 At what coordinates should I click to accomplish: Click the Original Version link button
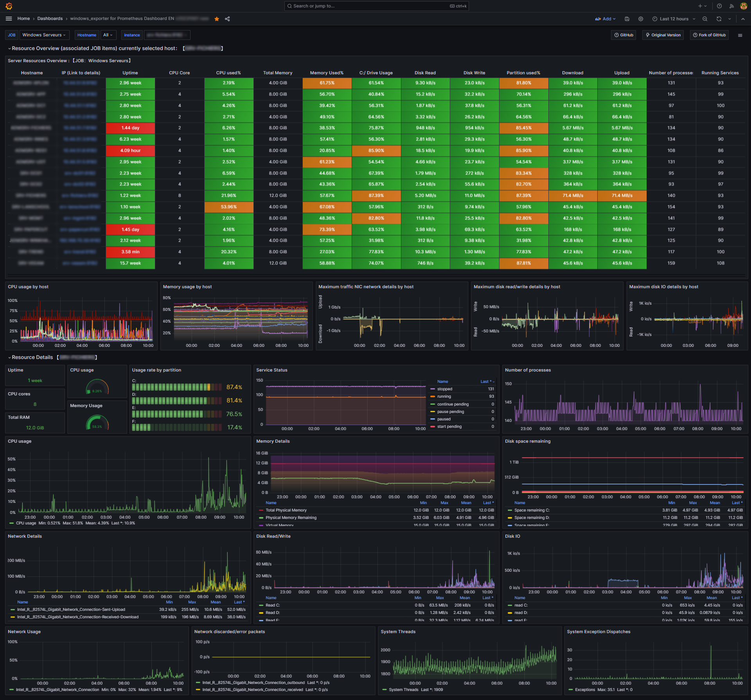tap(663, 35)
